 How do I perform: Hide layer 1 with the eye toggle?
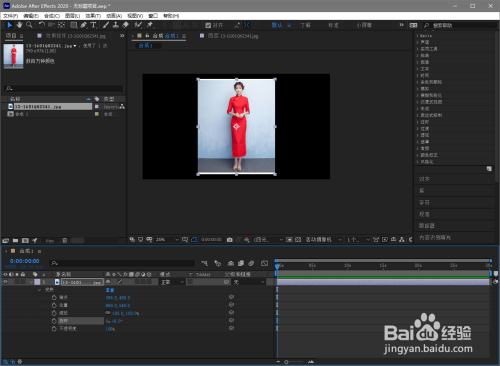pos(5,282)
